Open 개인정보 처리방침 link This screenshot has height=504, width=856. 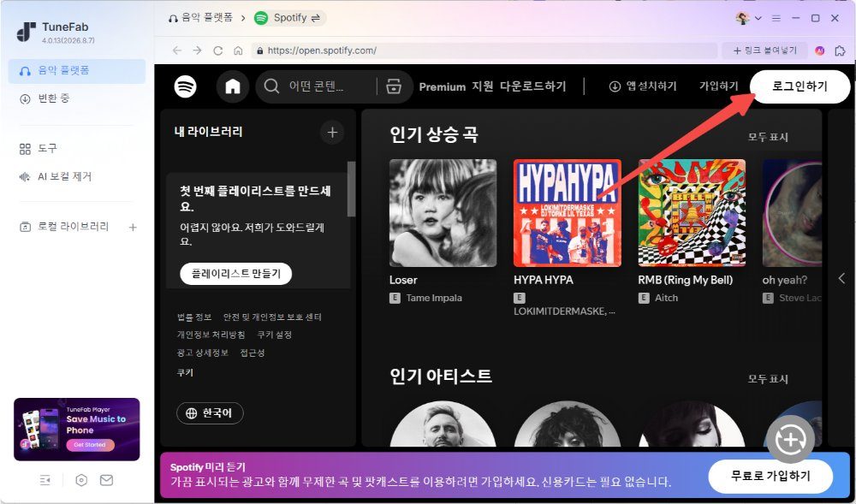pos(211,335)
